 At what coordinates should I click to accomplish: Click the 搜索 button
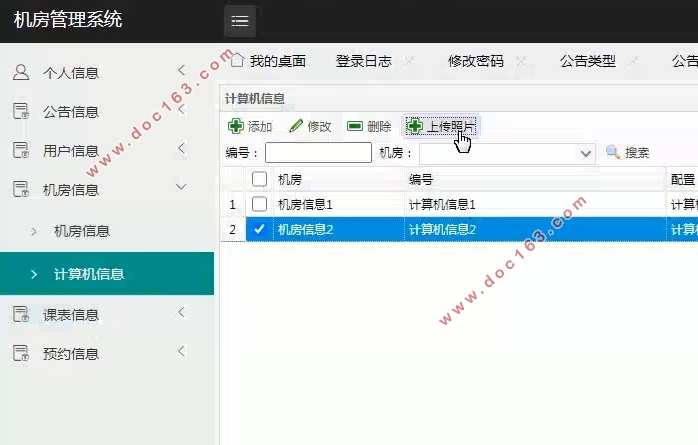pos(628,153)
